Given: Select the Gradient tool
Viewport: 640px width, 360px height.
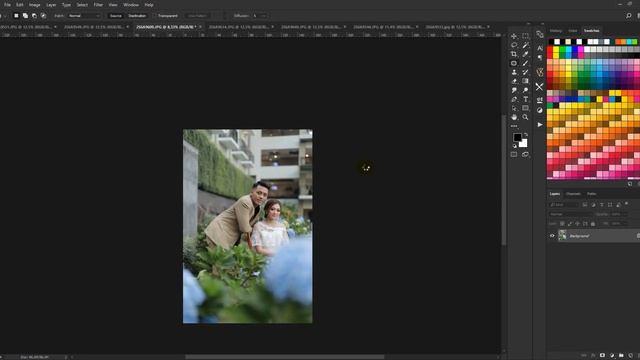Looking at the screenshot, I should [525, 81].
